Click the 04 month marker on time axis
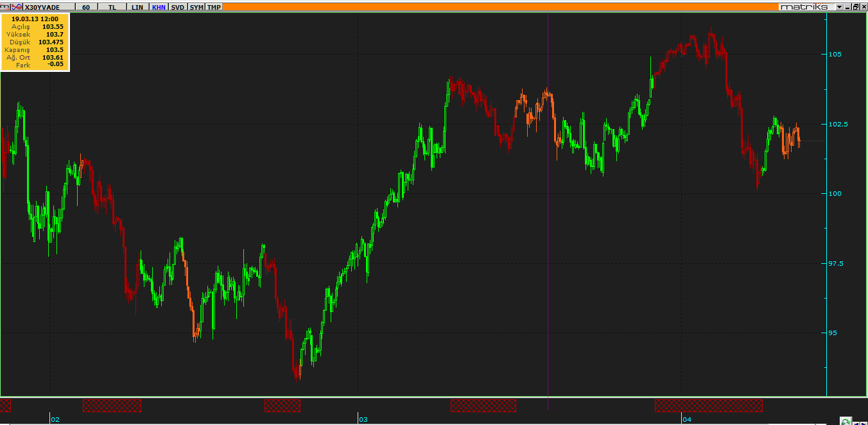Image resolution: width=868 pixels, height=425 pixels. coord(687,420)
